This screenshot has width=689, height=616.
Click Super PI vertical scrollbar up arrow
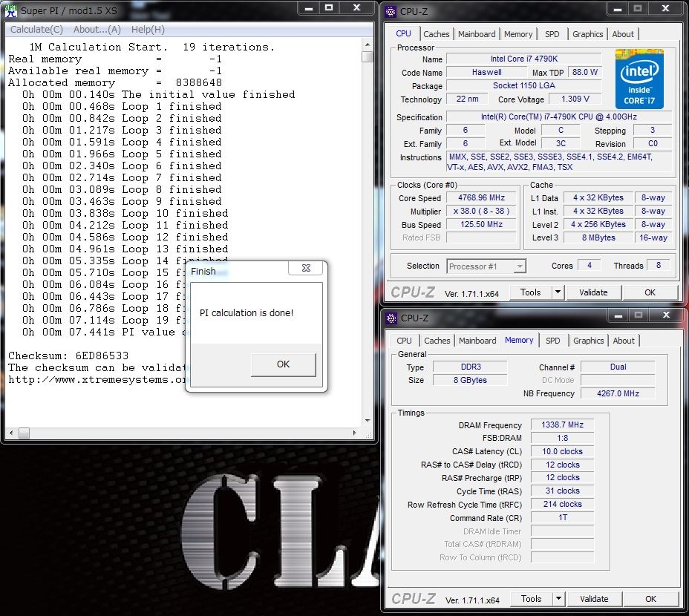pyautogui.click(x=368, y=45)
